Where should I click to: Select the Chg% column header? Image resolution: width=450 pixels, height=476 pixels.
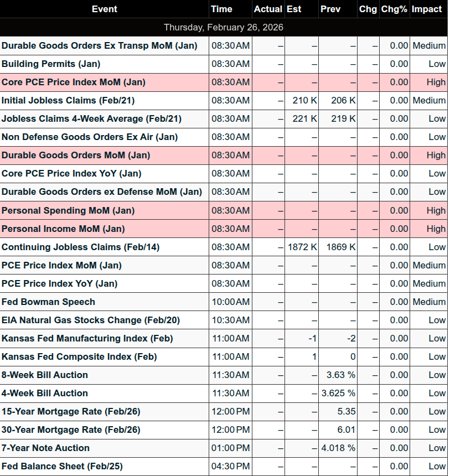click(x=394, y=9)
